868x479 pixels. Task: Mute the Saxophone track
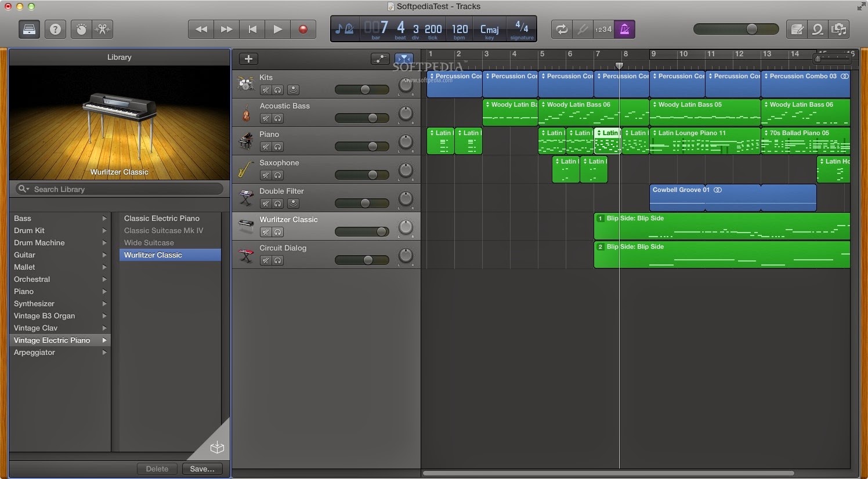click(x=266, y=175)
